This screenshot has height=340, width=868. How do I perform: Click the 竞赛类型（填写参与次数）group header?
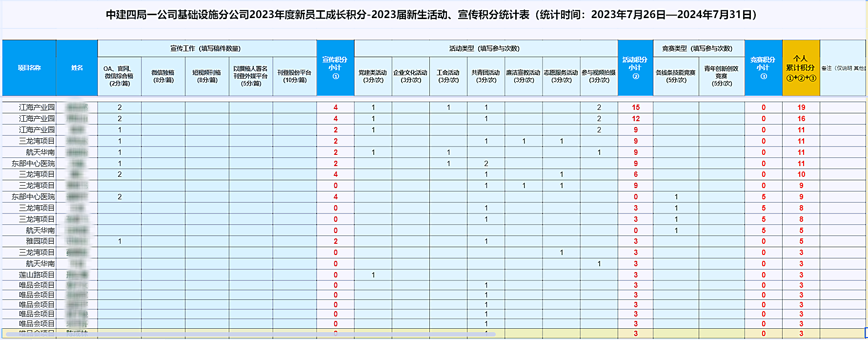pos(699,48)
